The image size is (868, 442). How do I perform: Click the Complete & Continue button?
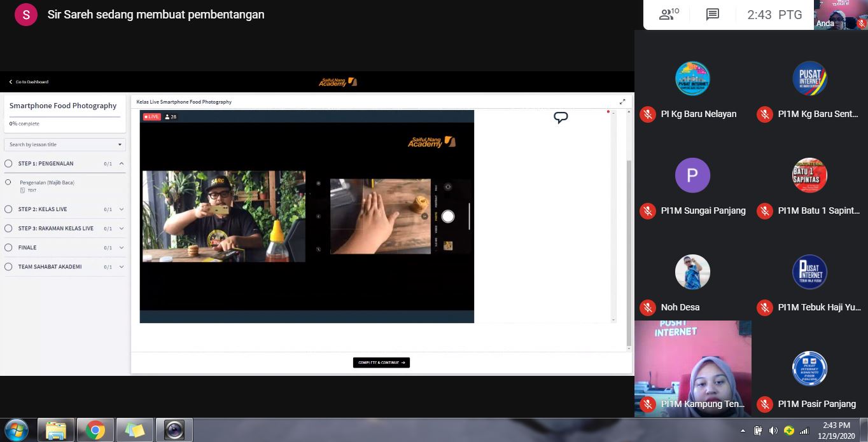381,363
